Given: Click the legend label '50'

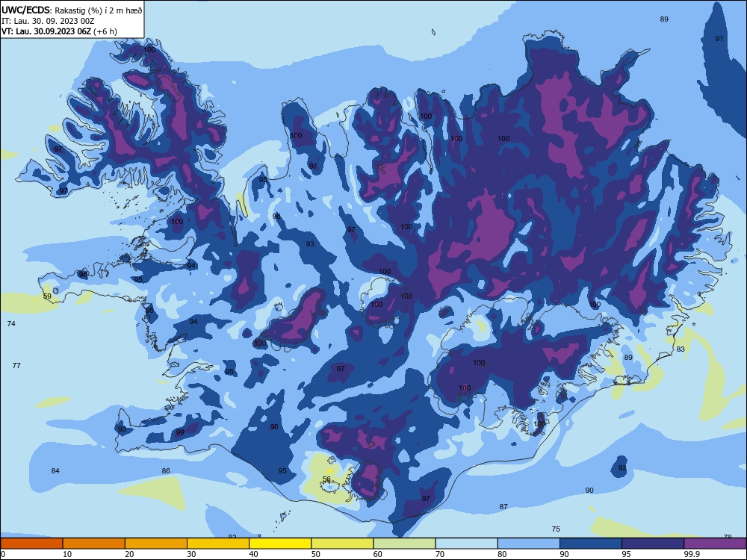Looking at the screenshot, I should point(315,554).
